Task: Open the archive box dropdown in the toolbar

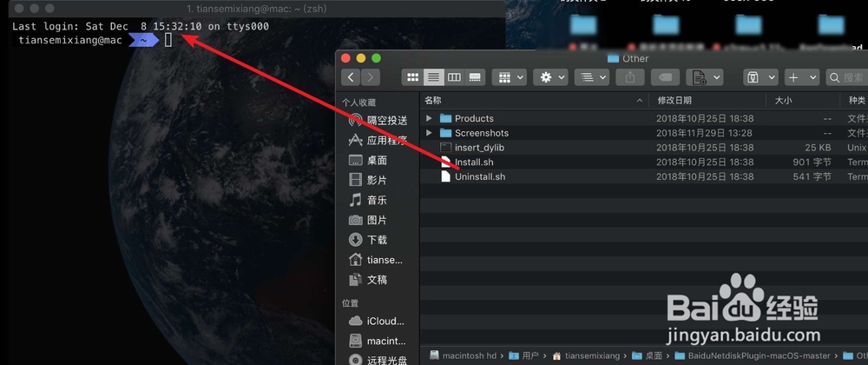Action: [x=760, y=77]
